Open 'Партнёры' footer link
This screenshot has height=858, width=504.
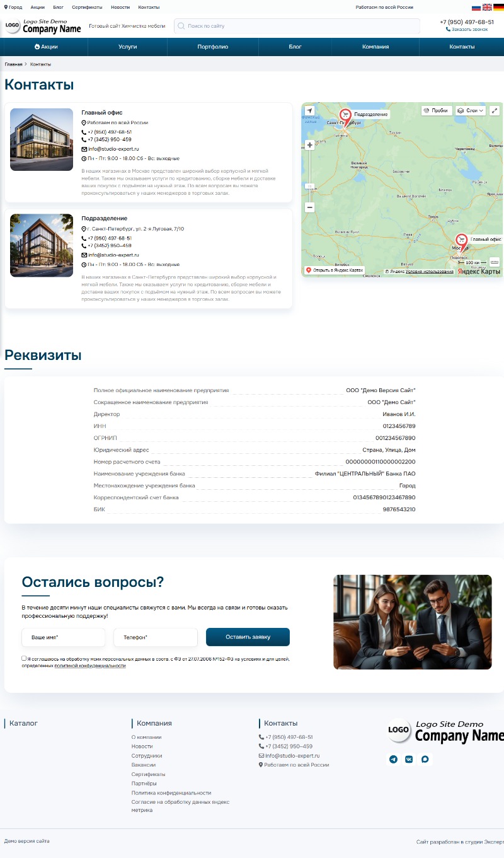(144, 784)
